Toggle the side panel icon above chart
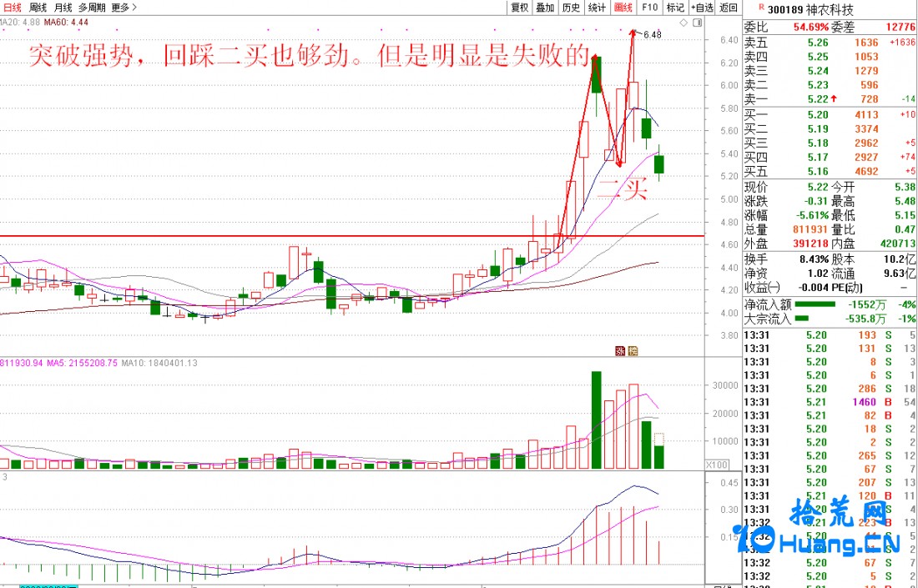 [697, 23]
